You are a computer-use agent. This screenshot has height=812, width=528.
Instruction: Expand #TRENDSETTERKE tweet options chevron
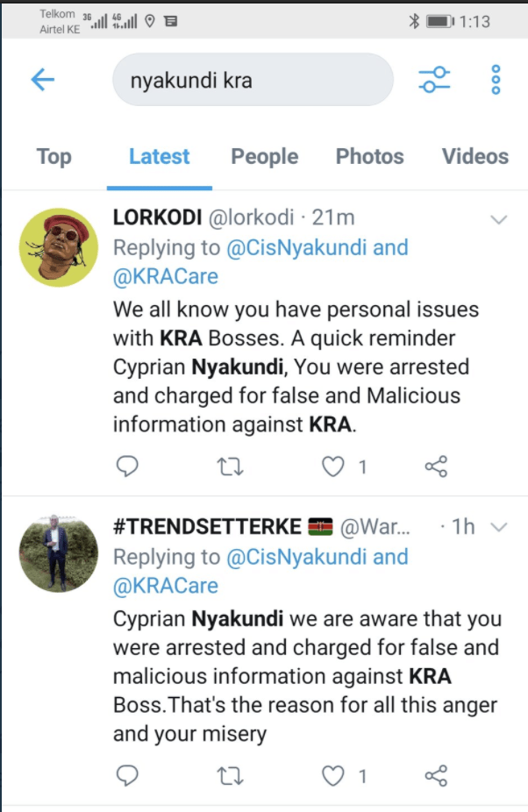[498, 527]
